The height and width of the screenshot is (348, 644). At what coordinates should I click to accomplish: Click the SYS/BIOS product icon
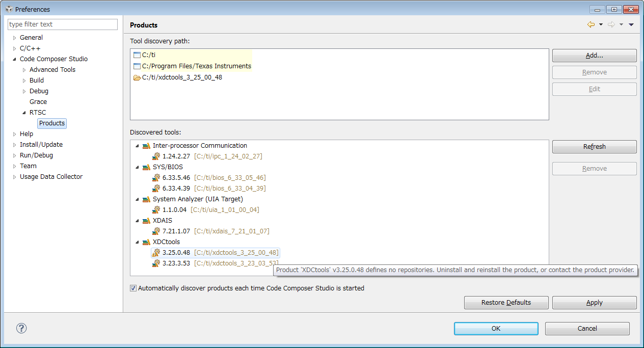coord(147,167)
